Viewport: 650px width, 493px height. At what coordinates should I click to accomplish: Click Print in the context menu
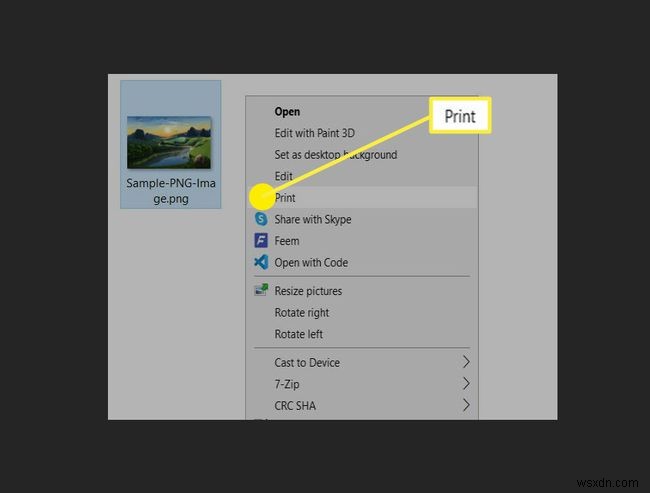point(285,198)
